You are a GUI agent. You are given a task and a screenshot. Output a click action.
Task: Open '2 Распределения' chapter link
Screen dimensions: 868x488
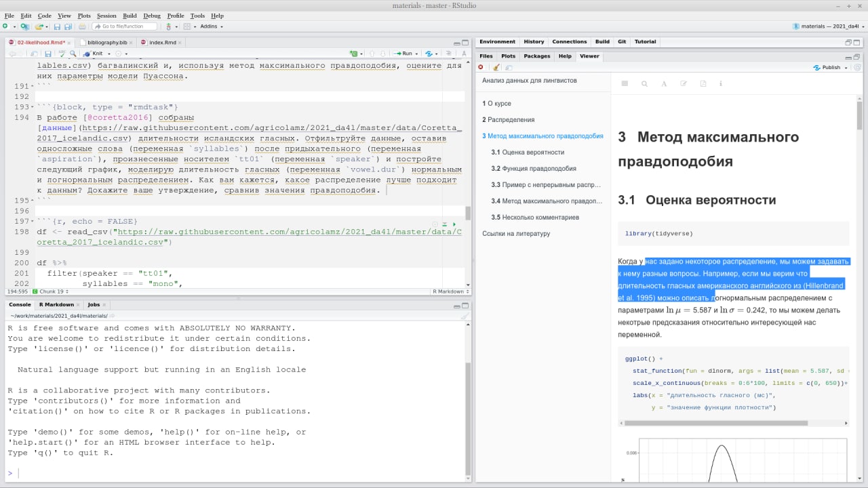coord(508,120)
